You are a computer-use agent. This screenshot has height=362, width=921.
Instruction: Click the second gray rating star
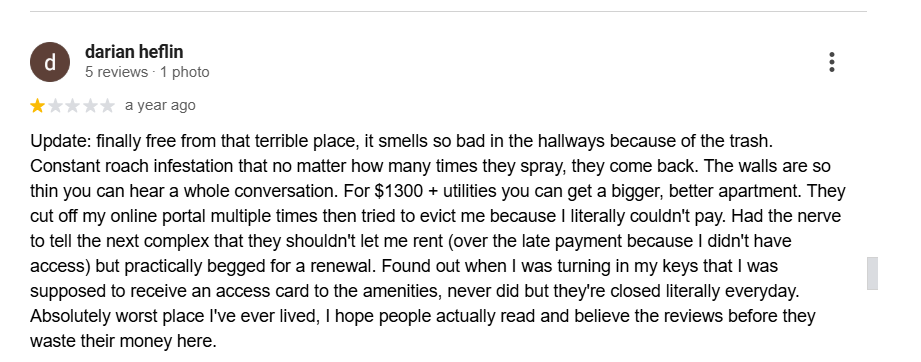(x=55, y=106)
